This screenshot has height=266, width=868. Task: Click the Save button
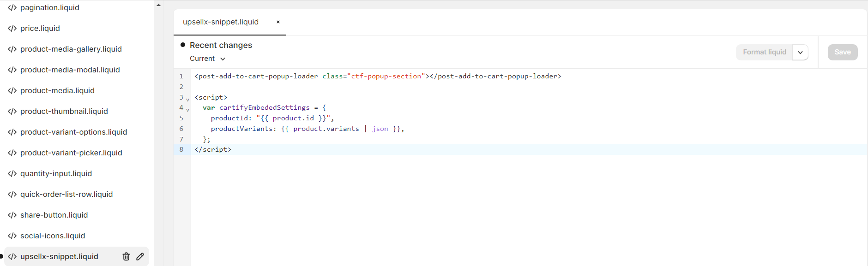point(843,52)
